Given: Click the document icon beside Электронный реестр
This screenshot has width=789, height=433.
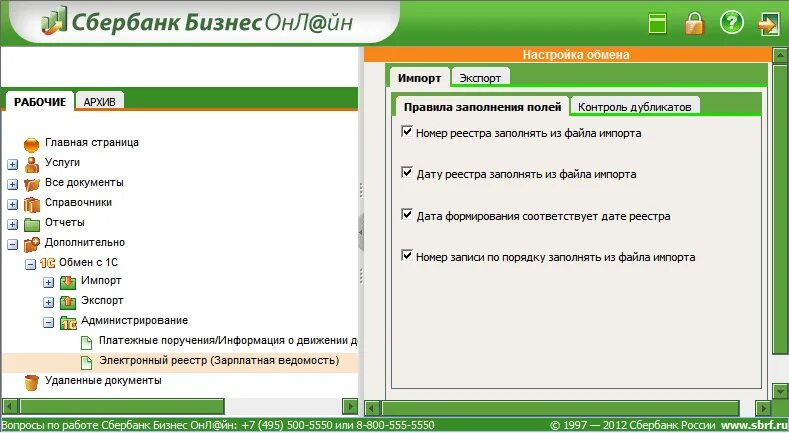Looking at the screenshot, I should point(87,362).
